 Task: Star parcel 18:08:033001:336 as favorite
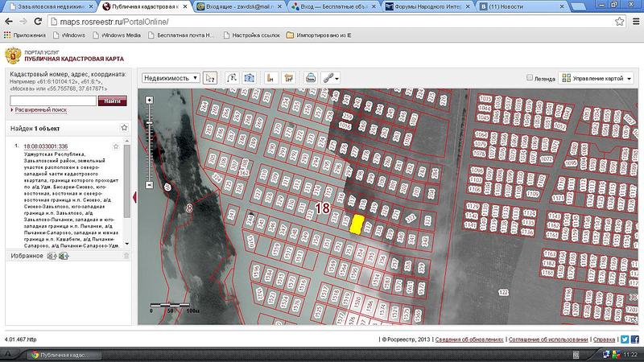(115, 146)
